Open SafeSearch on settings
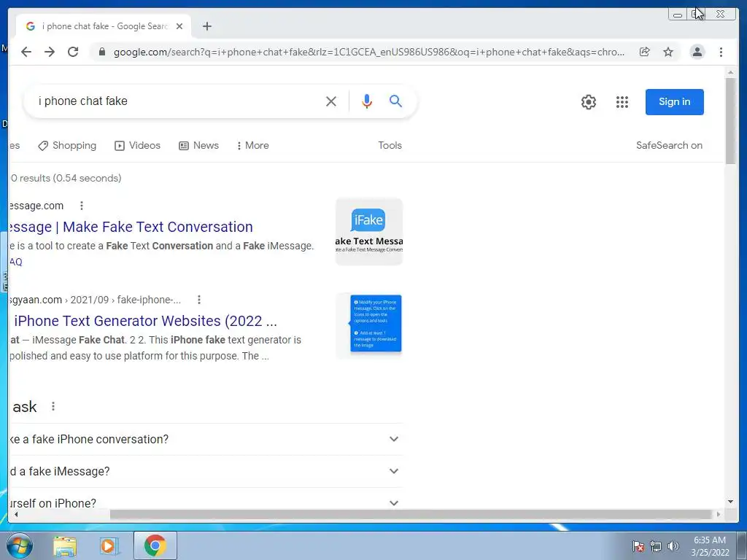The image size is (747, 560). 669,146
